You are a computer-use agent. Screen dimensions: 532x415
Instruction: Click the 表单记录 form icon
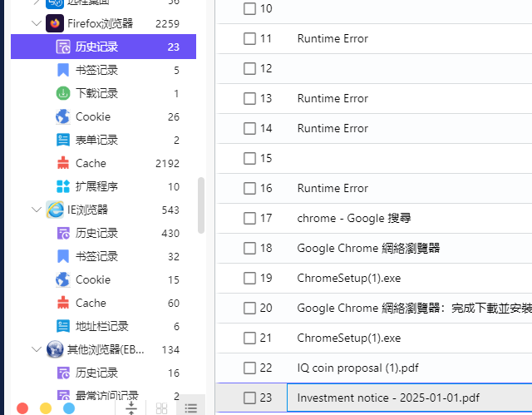coord(63,140)
